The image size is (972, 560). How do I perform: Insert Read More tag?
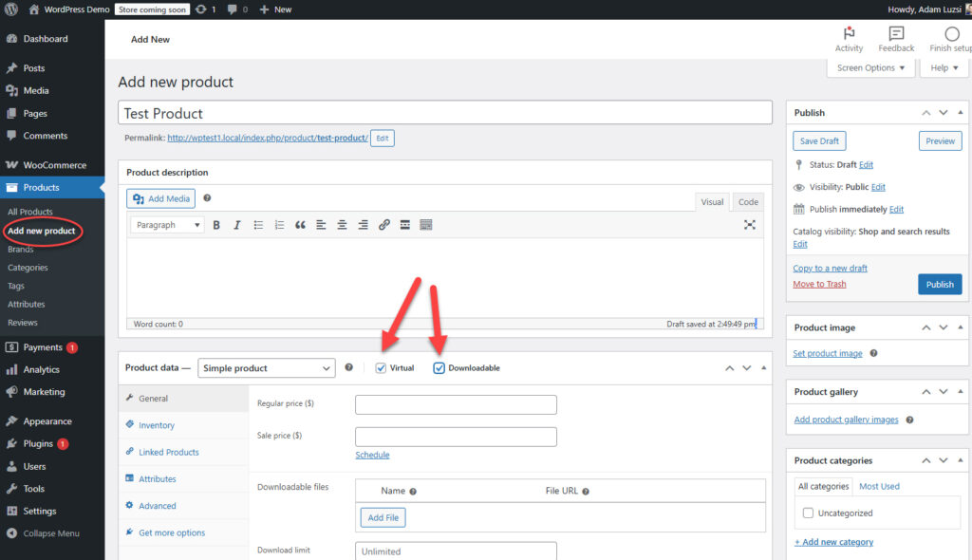404,225
